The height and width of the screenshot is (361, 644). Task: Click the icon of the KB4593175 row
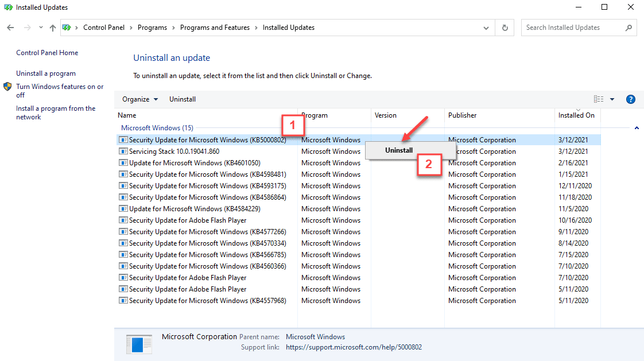[123, 185]
